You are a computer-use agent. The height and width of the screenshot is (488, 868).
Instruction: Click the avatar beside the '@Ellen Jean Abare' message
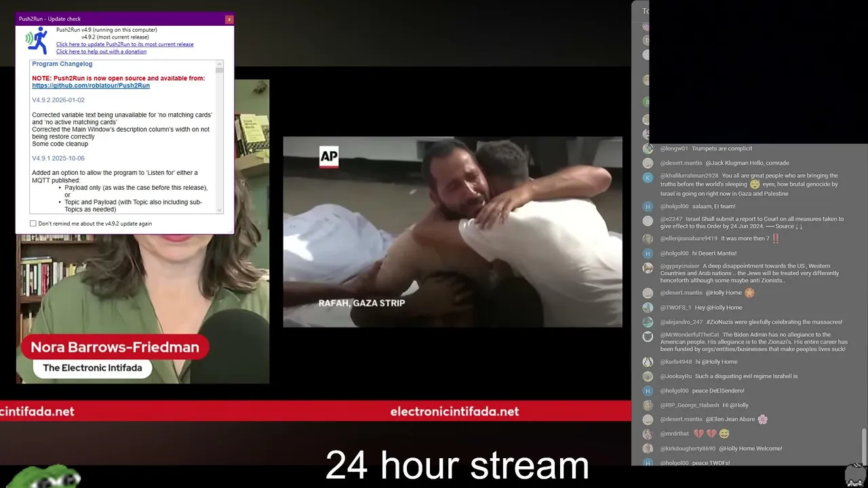(x=648, y=420)
